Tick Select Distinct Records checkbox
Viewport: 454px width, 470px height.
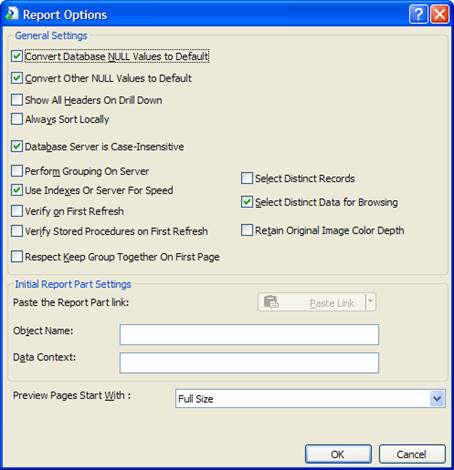click(x=247, y=178)
